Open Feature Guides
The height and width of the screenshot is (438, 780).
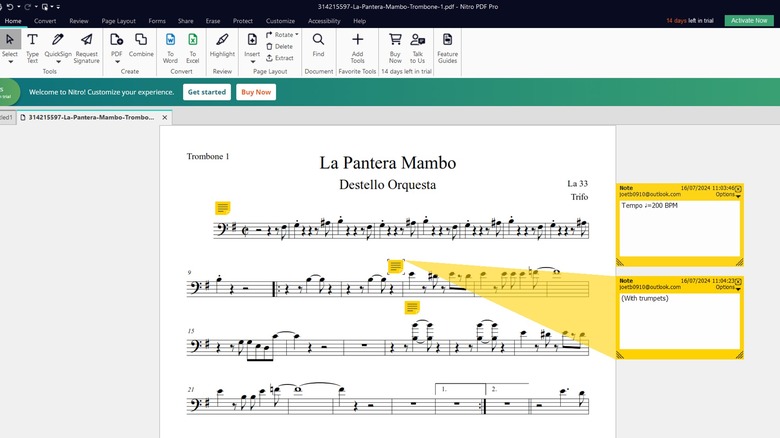(447, 46)
